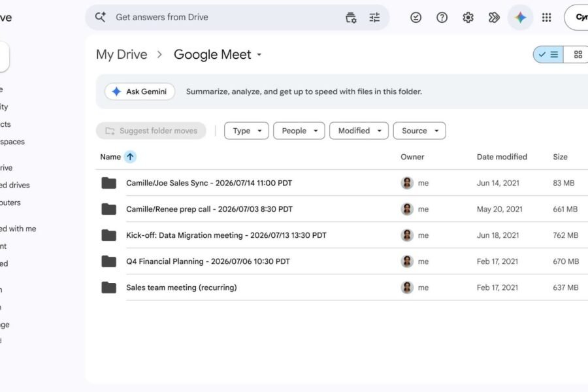Open the Modified filter dropdown
The height and width of the screenshot is (392, 588).
[359, 131]
